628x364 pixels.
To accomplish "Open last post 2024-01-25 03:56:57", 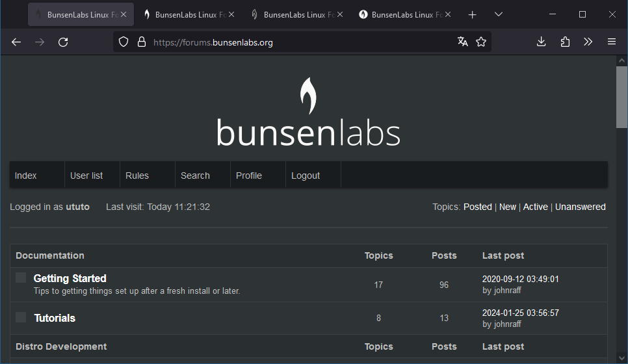I will pos(520,313).
